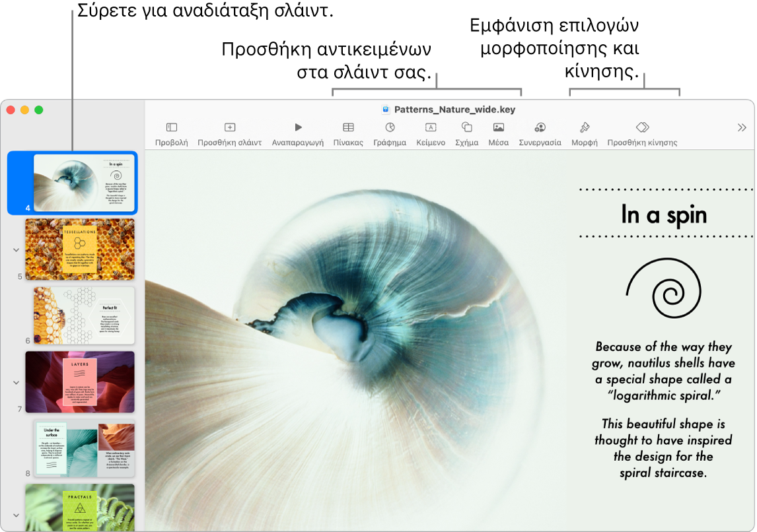Add a text box via the Κείμενο icon
757x532 pixels.
[431, 127]
